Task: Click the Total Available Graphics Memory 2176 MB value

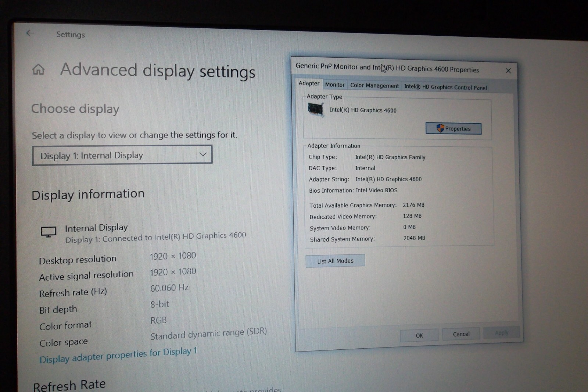Action: point(413,205)
